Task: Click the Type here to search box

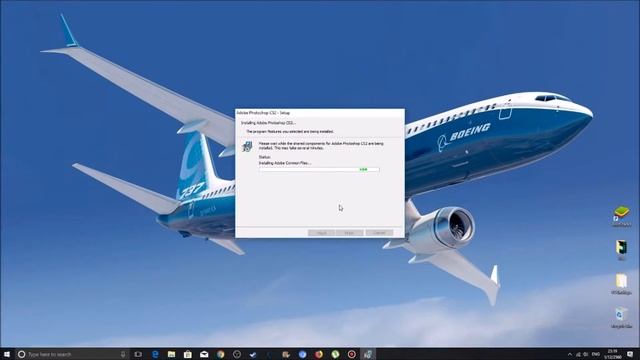Action: click(x=72, y=354)
